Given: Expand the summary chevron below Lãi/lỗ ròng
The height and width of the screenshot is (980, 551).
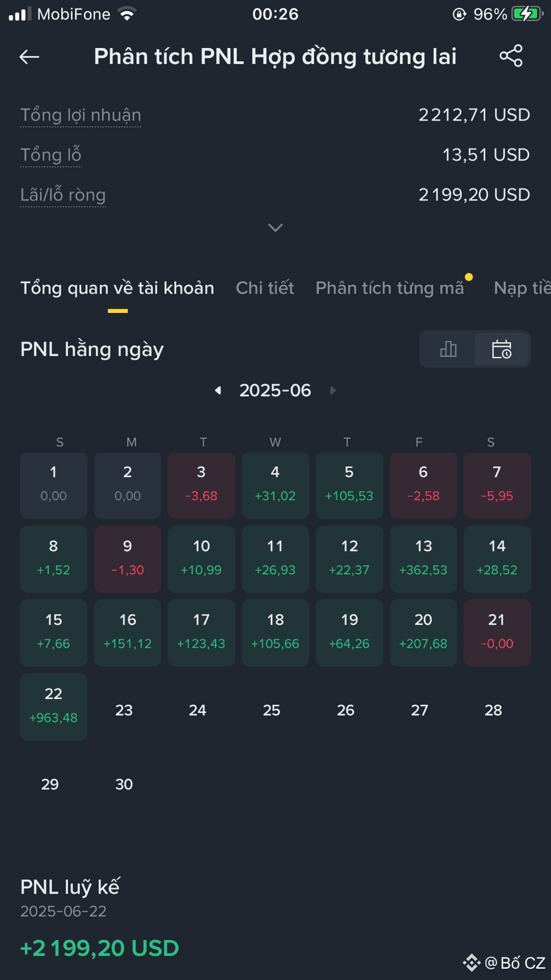Looking at the screenshot, I should click(275, 228).
